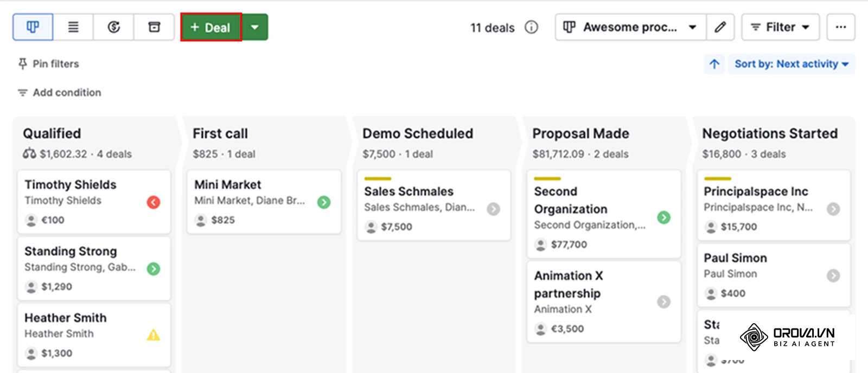868x373 pixels.
Task: Open the Paul Simon deal title
Action: (x=735, y=258)
